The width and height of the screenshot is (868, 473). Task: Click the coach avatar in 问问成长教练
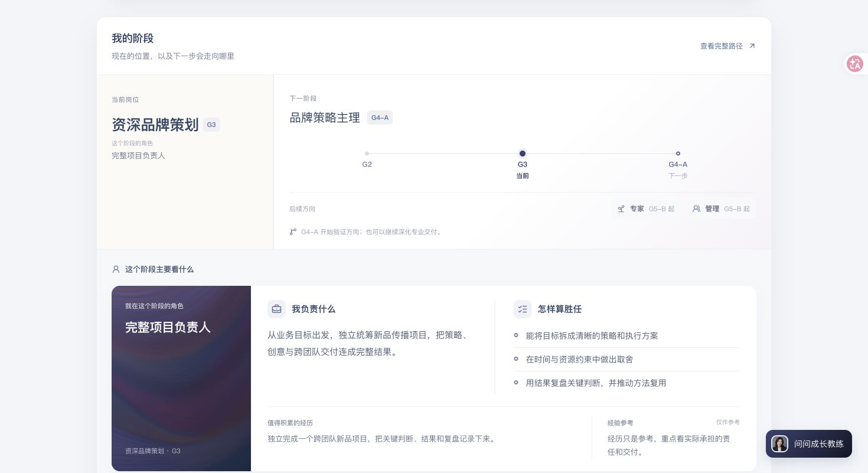[x=779, y=443]
